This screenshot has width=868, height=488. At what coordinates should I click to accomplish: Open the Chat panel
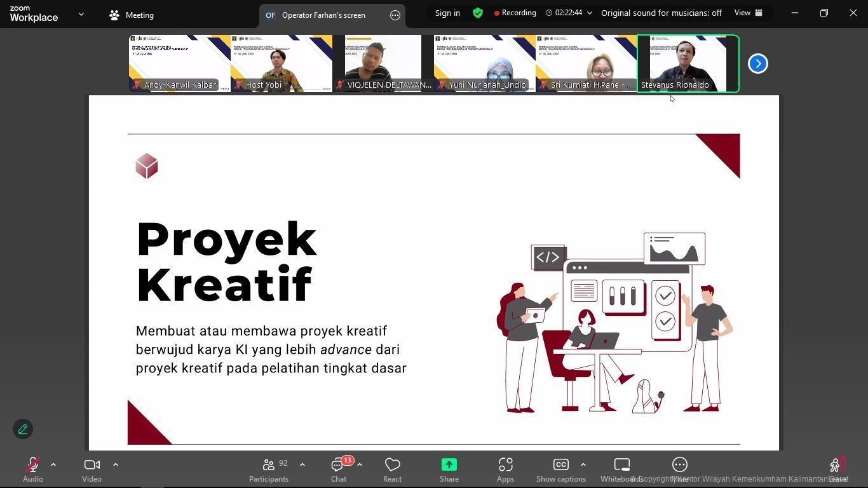click(x=338, y=470)
